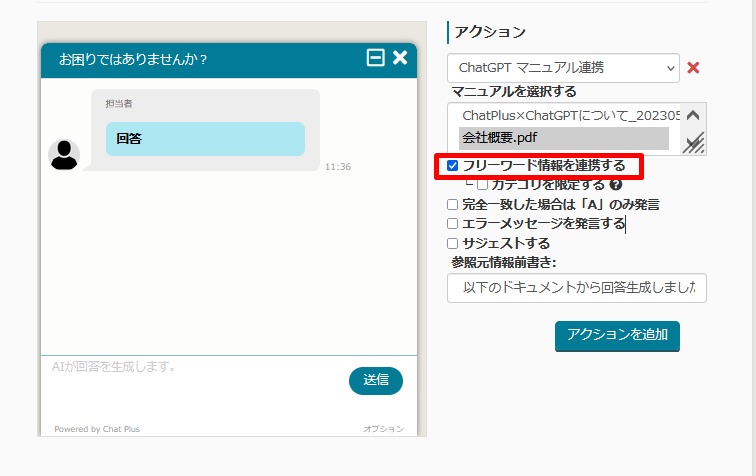Focus the 参照元情報前書き text field
Screen dimensions: 756x476
coord(577,288)
